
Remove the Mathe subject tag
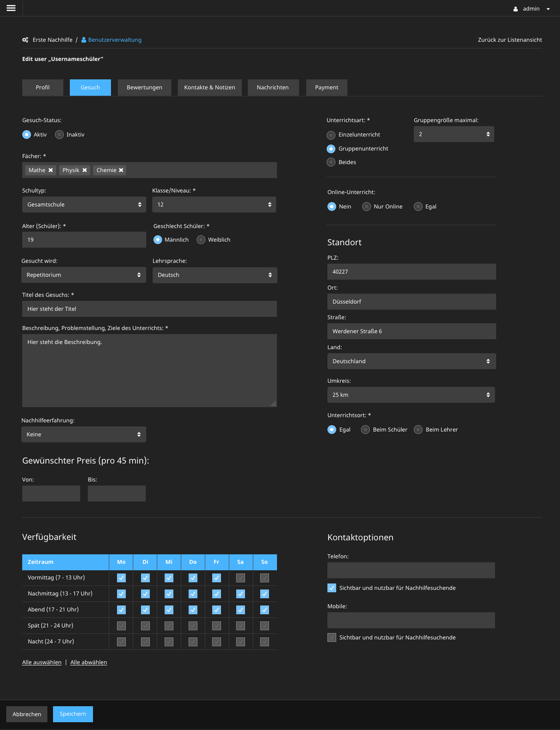(x=51, y=170)
